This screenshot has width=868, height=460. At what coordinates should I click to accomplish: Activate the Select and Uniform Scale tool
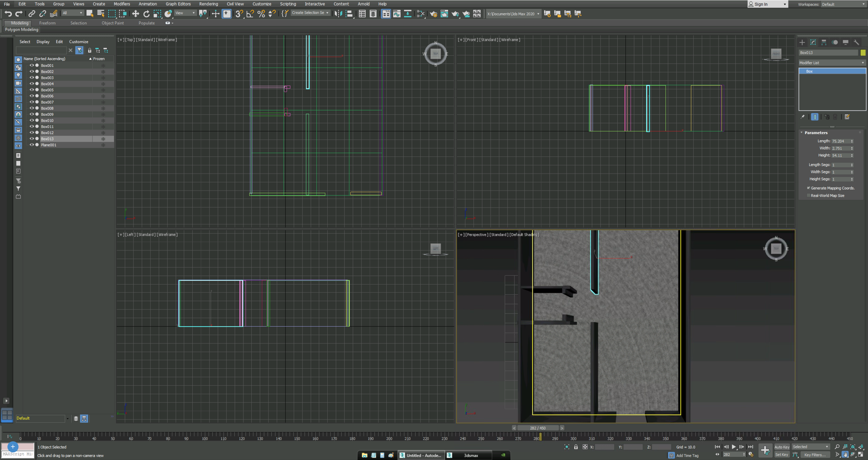click(x=157, y=13)
